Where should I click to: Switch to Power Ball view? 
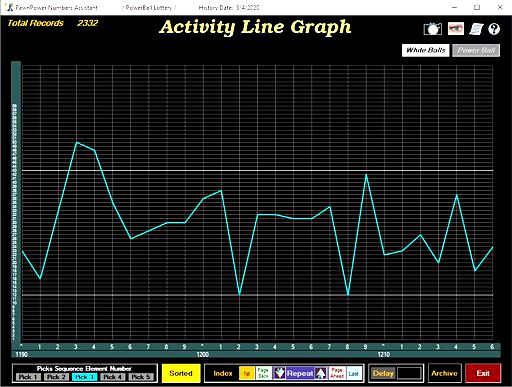pyautogui.click(x=476, y=50)
